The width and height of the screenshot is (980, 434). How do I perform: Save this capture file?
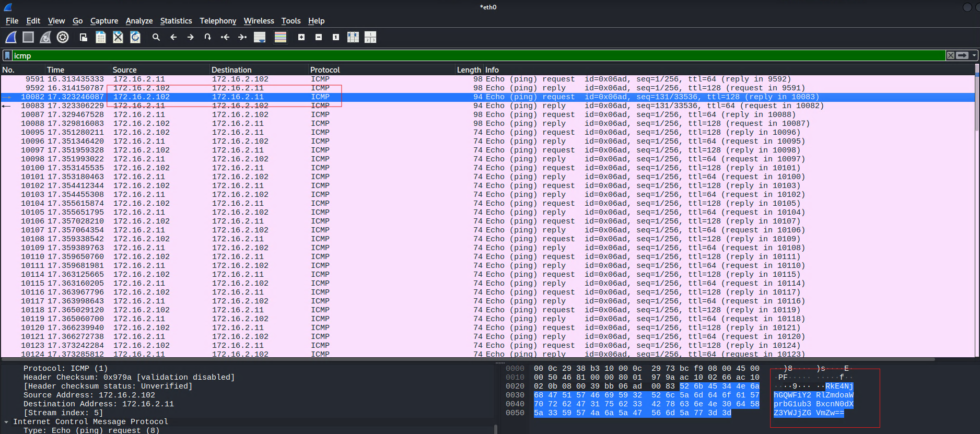point(101,37)
